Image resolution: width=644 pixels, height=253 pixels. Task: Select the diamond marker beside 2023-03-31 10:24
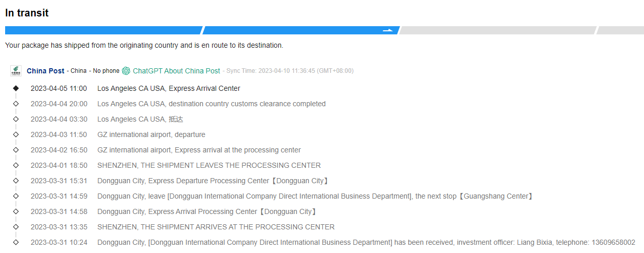point(16,242)
